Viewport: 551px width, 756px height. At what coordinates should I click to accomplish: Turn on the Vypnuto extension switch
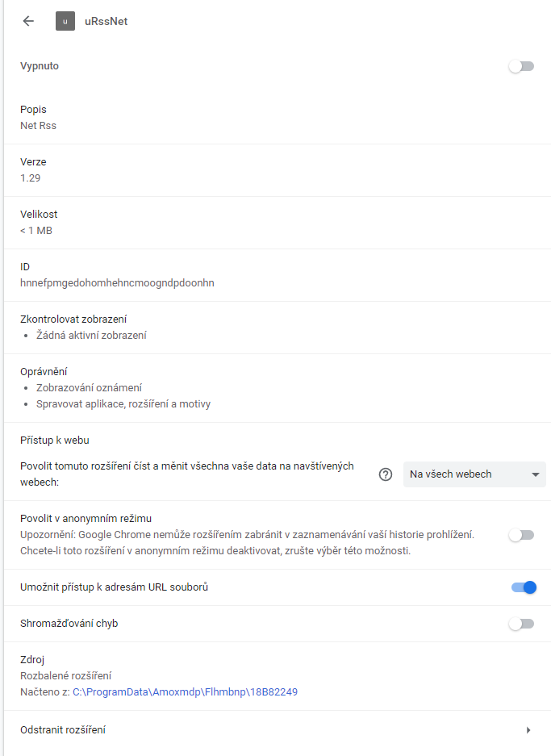tap(521, 66)
